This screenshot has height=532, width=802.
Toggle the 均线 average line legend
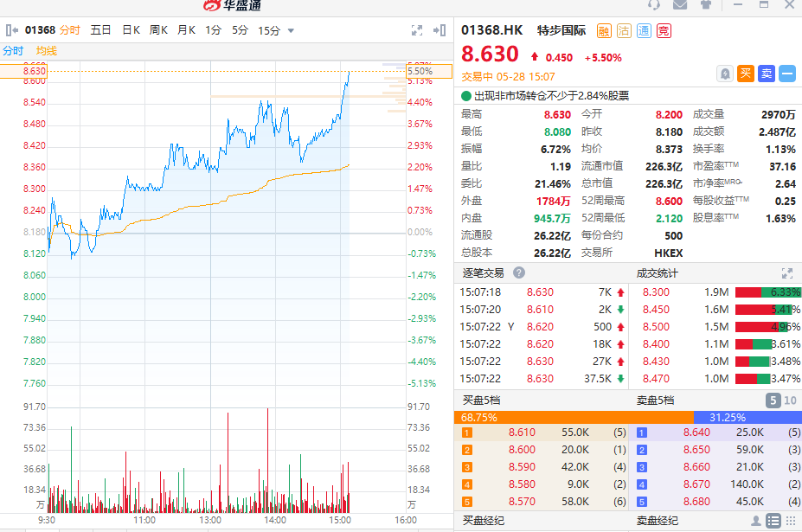[x=47, y=51]
